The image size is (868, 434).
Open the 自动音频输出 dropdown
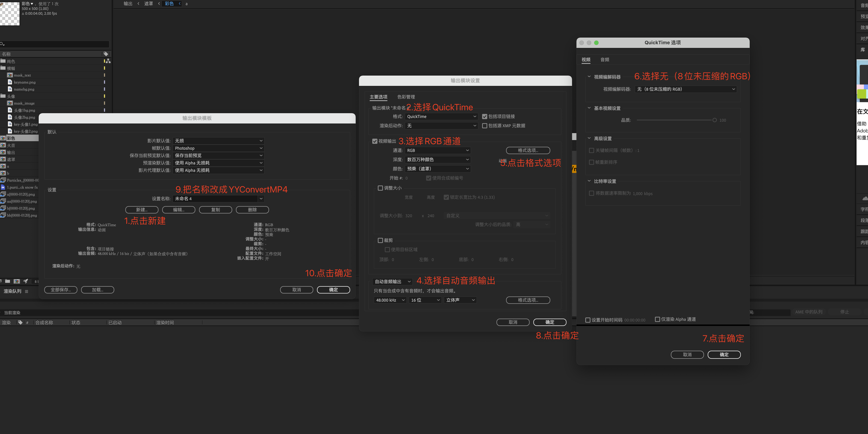coord(392,282)
